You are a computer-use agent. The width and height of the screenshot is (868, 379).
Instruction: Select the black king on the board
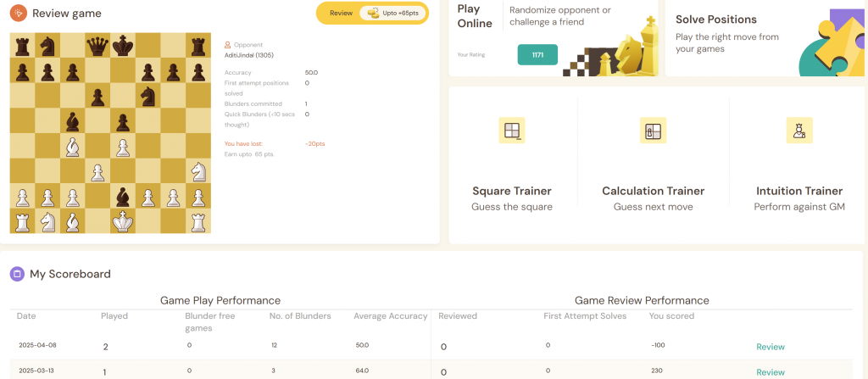123,46
